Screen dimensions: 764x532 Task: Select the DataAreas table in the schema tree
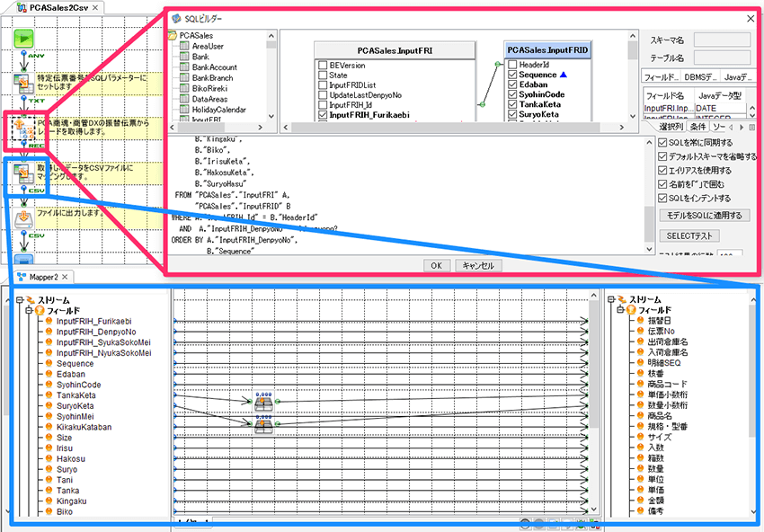click(209, 100)
